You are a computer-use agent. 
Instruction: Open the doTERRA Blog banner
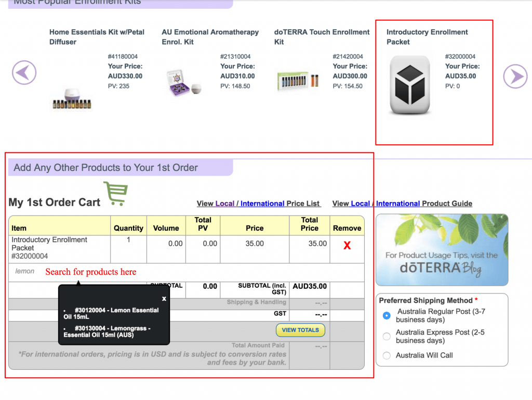coord(442,250)
